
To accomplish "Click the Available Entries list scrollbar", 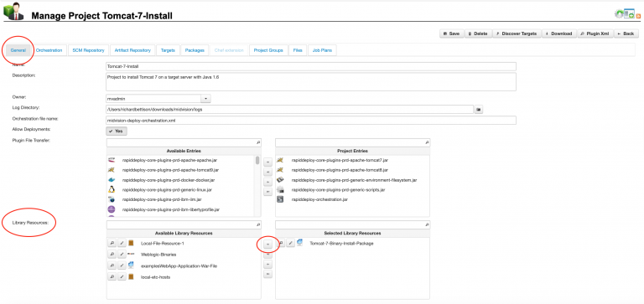I will coord(257,160).
